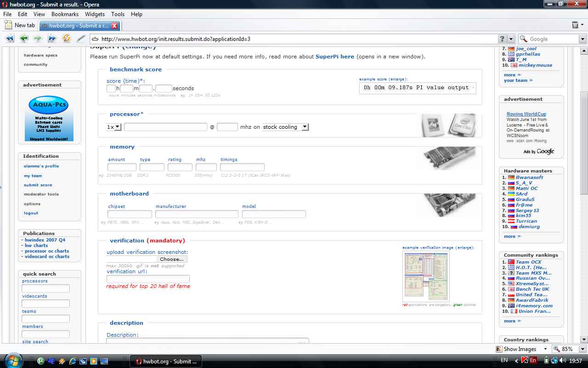This screenshot has width=588, height=368.
Task: Launch the green uTorrent quick launch icon
Action: [x=41, y=361]
